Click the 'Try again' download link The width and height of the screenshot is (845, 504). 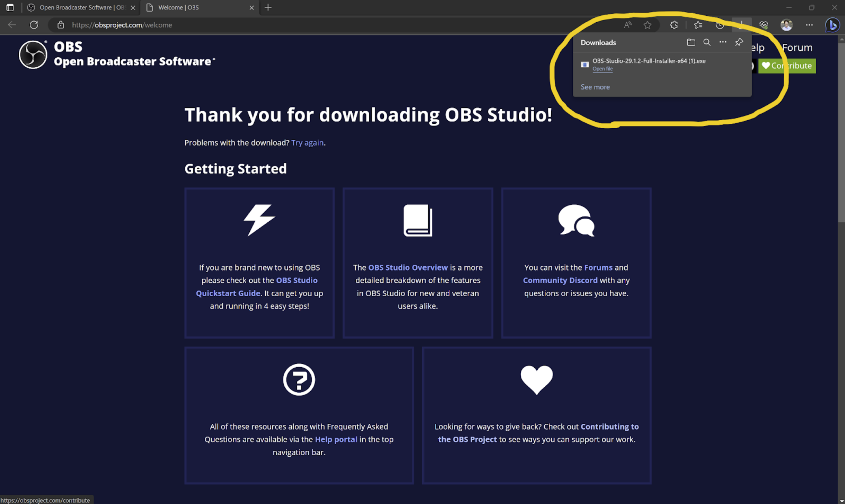pyautogui.click(x=307, y=143)
